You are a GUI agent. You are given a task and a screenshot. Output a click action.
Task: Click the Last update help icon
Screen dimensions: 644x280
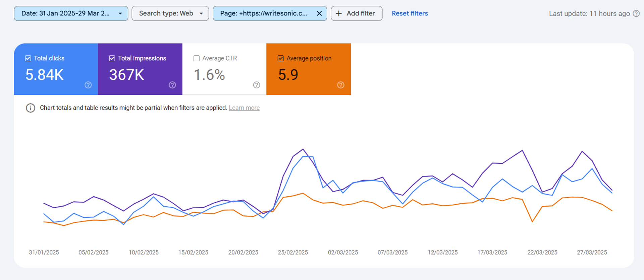636,14
